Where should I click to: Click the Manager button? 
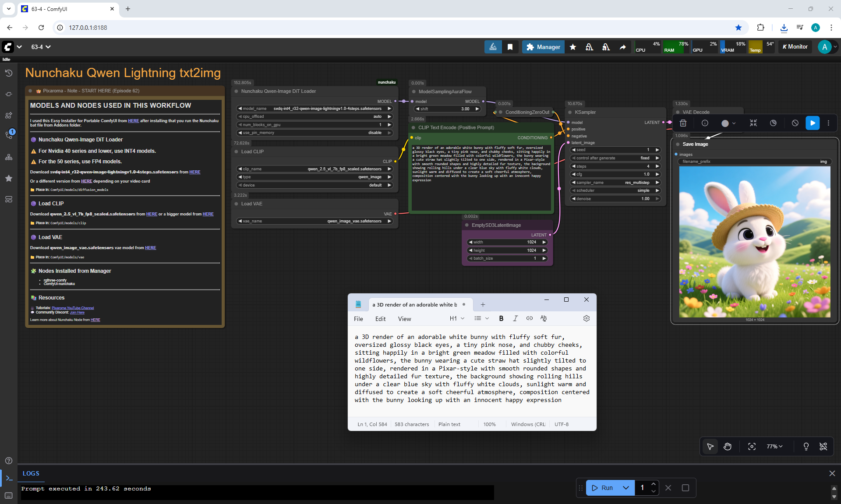coord(543,47)
